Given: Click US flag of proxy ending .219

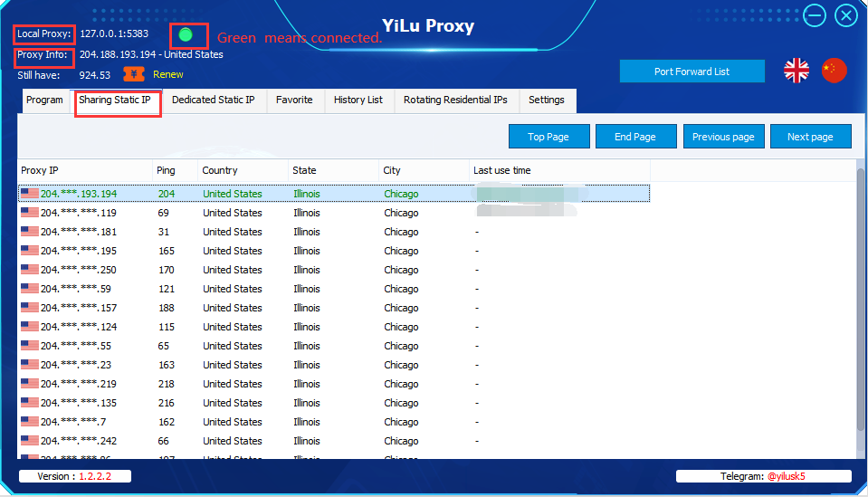Looking at the screenshot, I should click(x=29, y=384).
